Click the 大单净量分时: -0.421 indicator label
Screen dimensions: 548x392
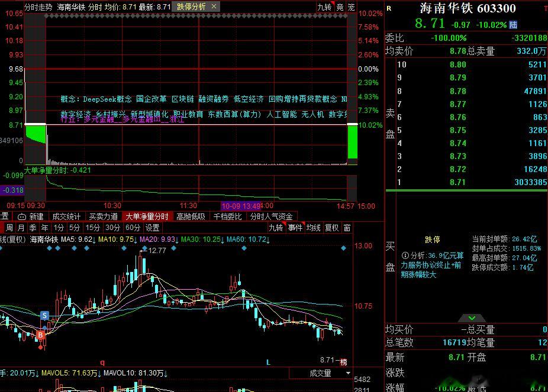tap(57, 170)
